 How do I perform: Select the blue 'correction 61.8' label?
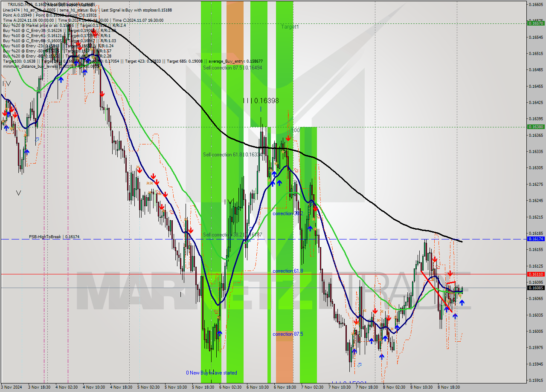288,271
